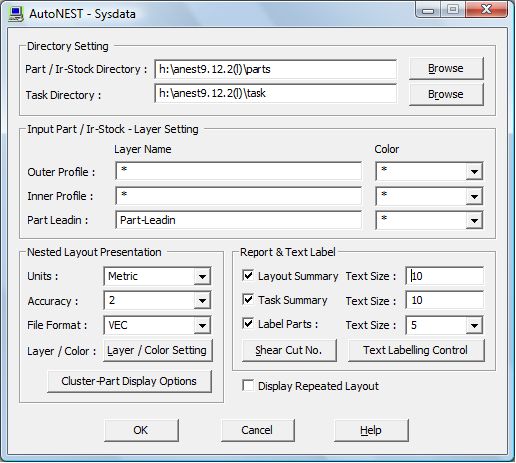516x463 pixels.
Task: Uncheck the Task Summary checkbox
Action: click(x=248, y=299)
